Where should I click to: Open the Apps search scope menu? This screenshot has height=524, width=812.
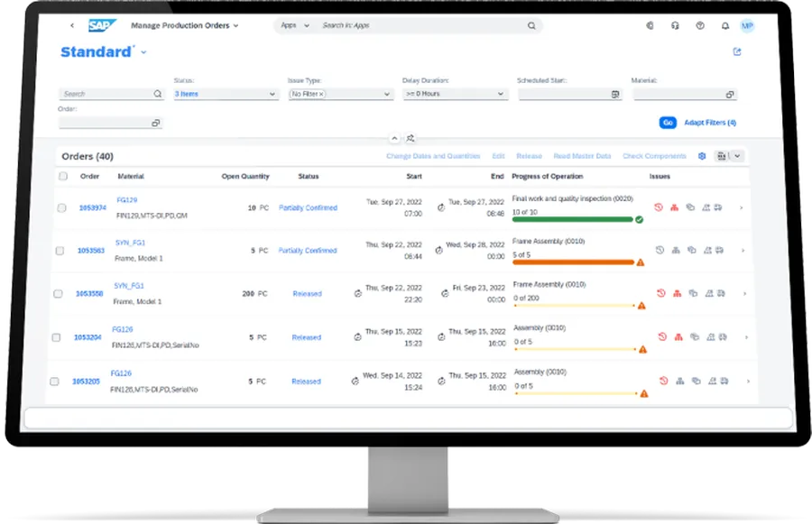click(295, 26)
